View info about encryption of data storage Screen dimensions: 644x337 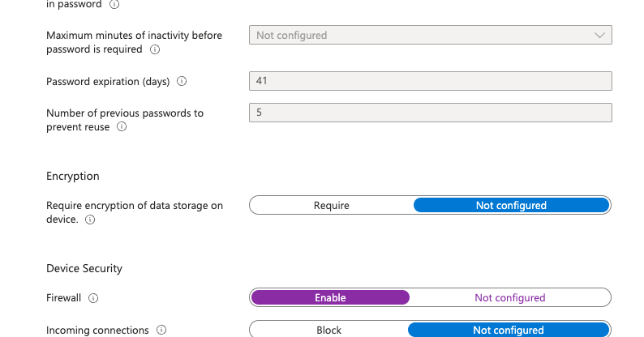[x=90, y=220]
